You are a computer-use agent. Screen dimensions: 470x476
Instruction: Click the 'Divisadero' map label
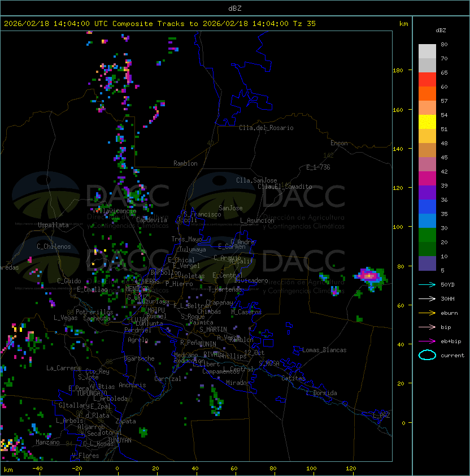click(x=251, y=280)
